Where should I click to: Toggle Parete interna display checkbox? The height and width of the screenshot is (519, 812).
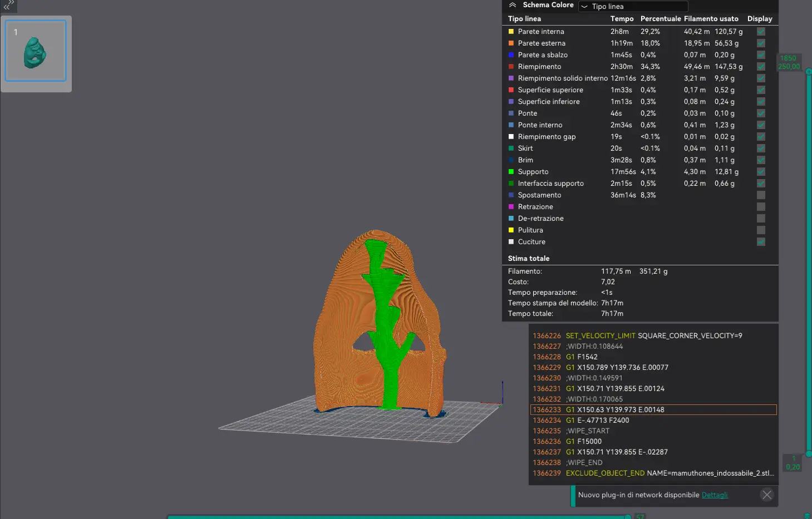761,32
